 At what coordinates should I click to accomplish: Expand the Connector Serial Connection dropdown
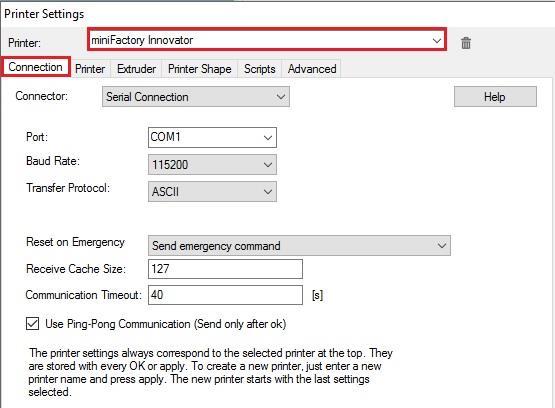(196, 97)
